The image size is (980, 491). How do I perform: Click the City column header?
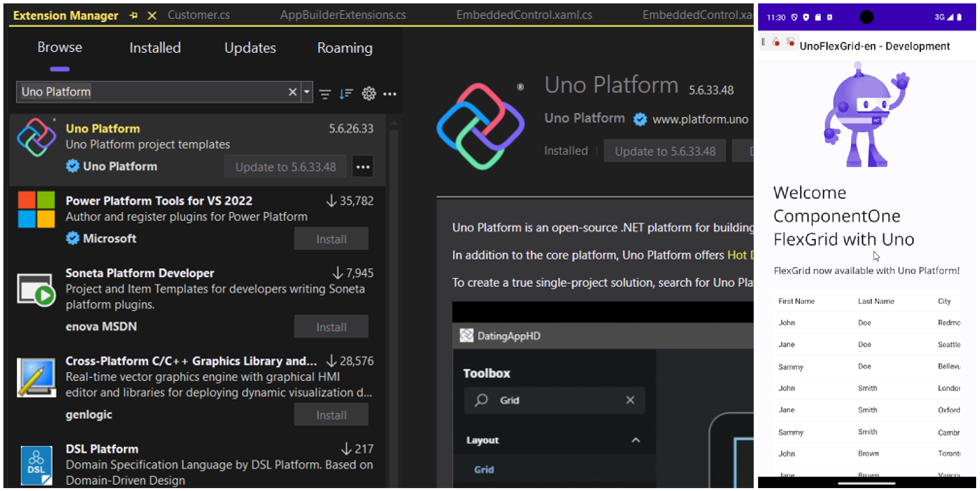[x=944, y=301]
